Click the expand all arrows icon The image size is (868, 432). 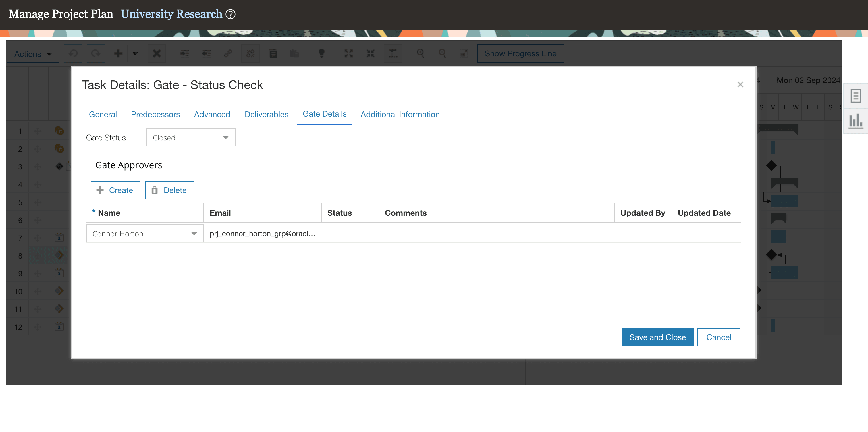point(348,54)
